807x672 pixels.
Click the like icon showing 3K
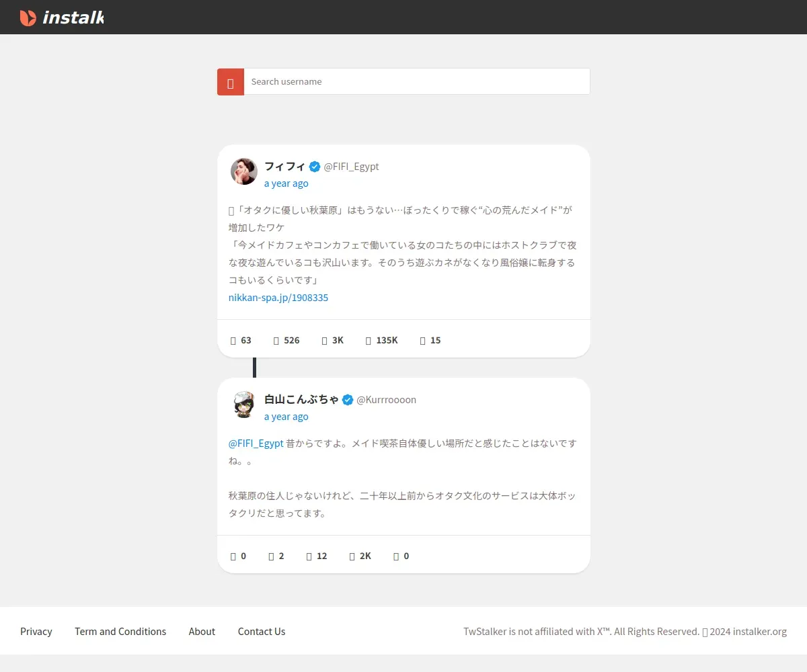tap(325, 341)
